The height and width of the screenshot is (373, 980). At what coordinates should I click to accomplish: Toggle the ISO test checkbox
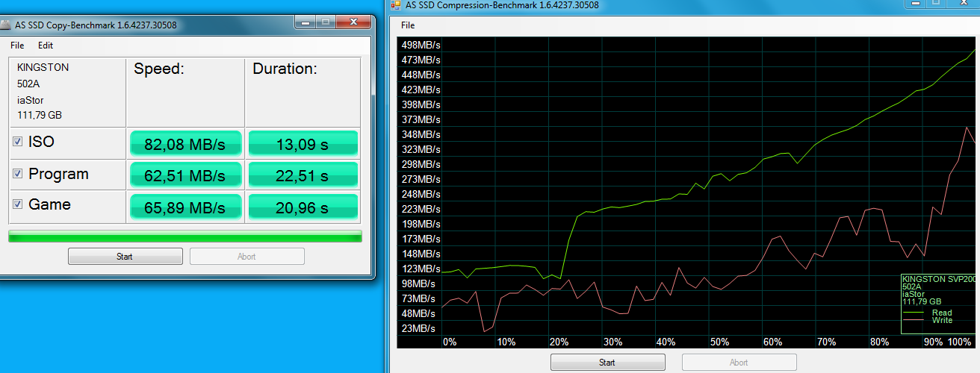pos(18,142)
